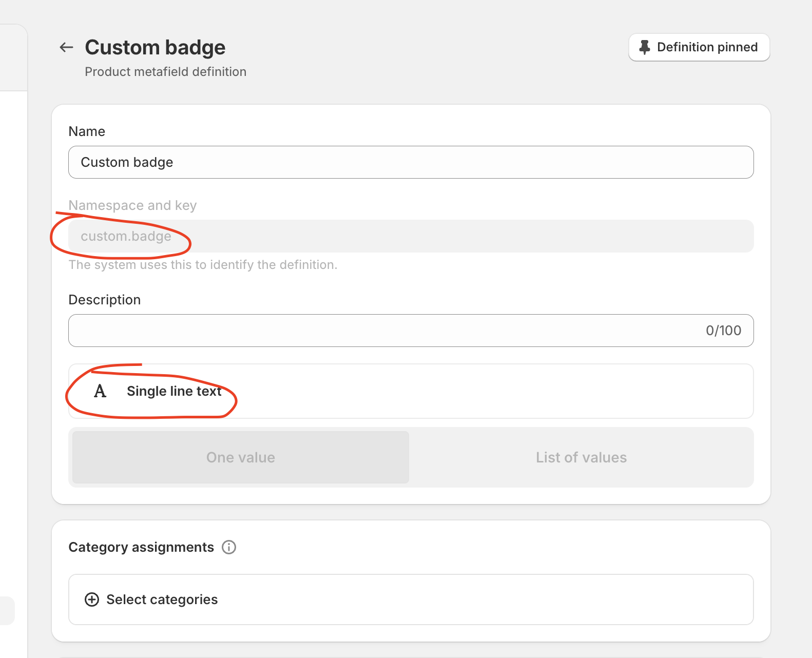Click the disabled custom.badge namespace field
Viewport: 812px width, 658px height.
(411, 236)
